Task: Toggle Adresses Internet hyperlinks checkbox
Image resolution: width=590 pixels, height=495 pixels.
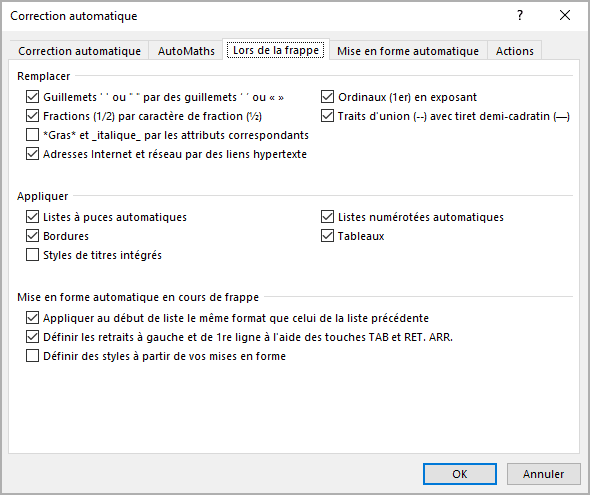Action: [32, 153]
